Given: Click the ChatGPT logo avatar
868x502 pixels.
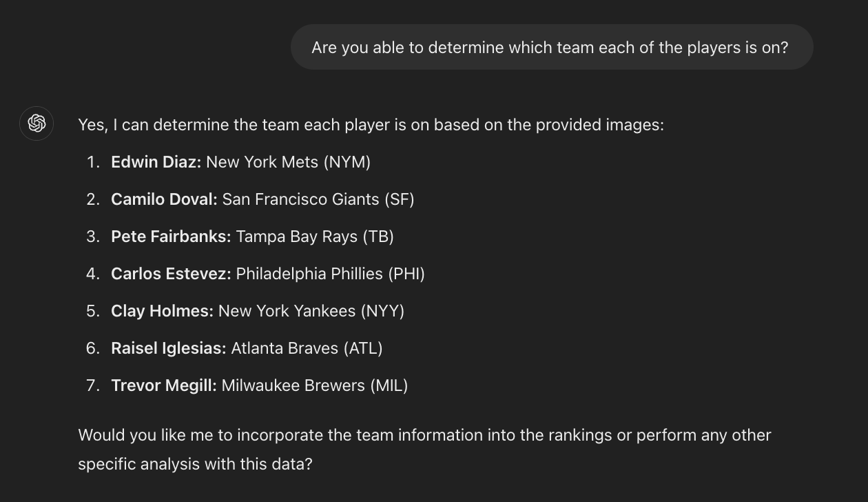Looking at the screenshot, I should pos(37,123).
